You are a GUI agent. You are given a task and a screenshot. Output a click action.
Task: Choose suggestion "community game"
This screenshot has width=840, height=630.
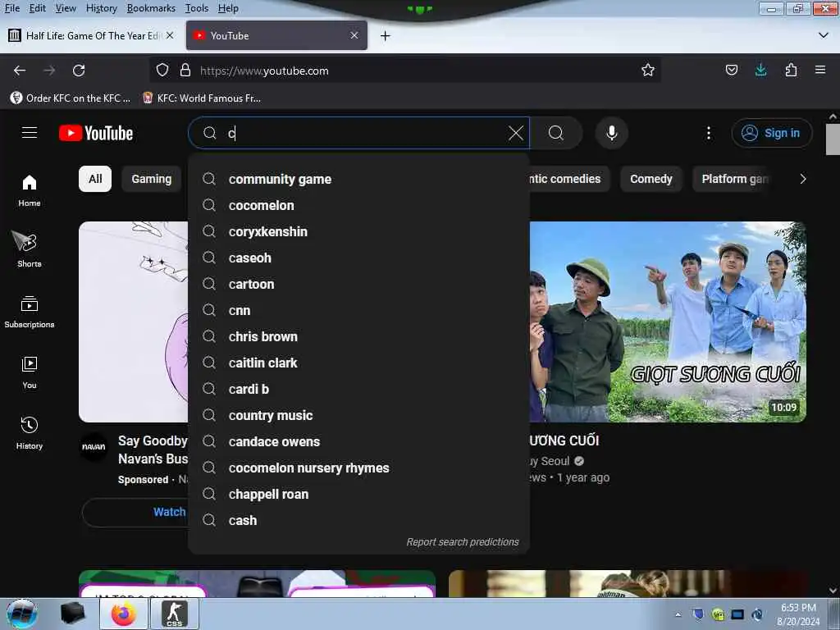(x=358, y=179)
